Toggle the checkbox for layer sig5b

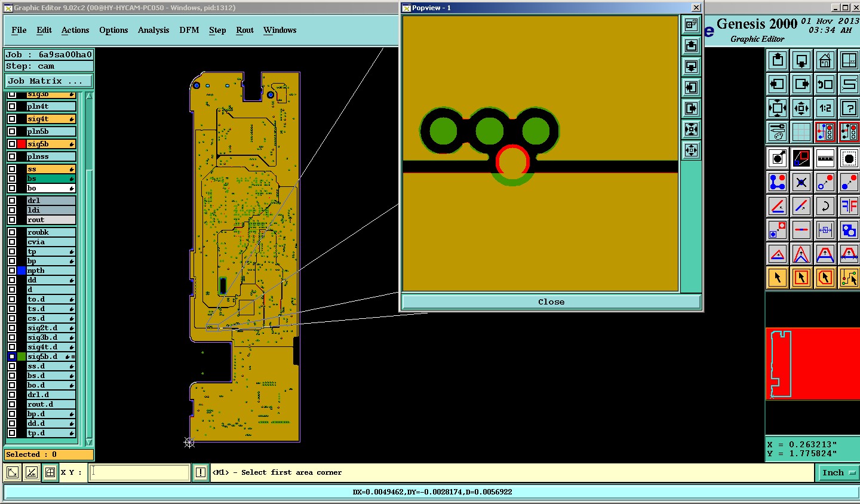click(x=12, y=144)
